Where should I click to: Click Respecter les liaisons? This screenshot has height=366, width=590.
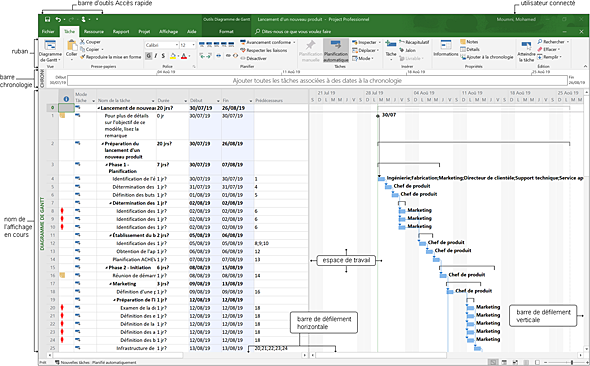pos(264,50)
